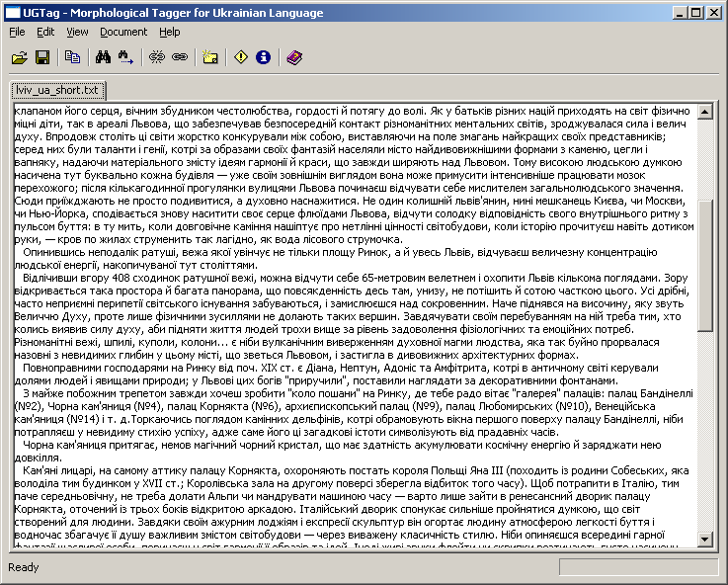Click the Find Next binoculars-with-arrow icon

point(125,57)
